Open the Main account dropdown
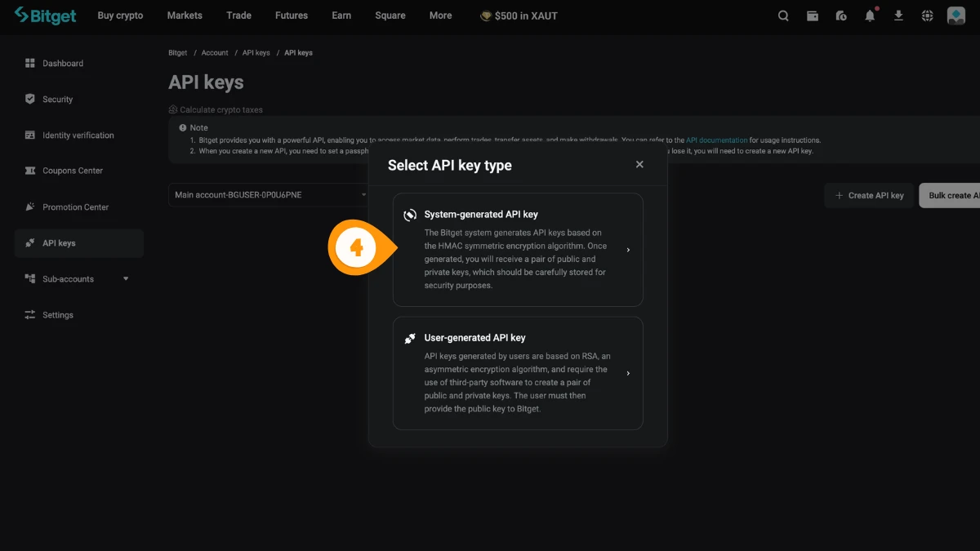 click(269, 195)
